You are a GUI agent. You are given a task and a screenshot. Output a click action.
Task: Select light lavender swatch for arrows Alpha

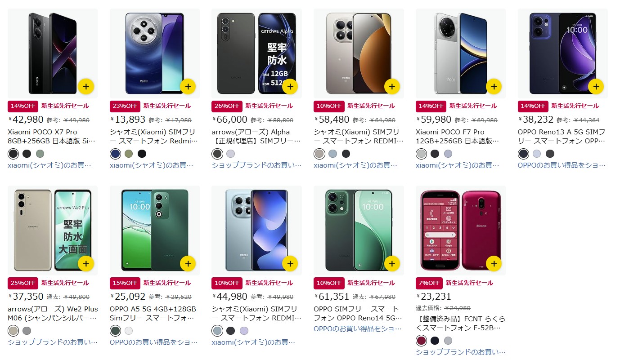(230, 154)
